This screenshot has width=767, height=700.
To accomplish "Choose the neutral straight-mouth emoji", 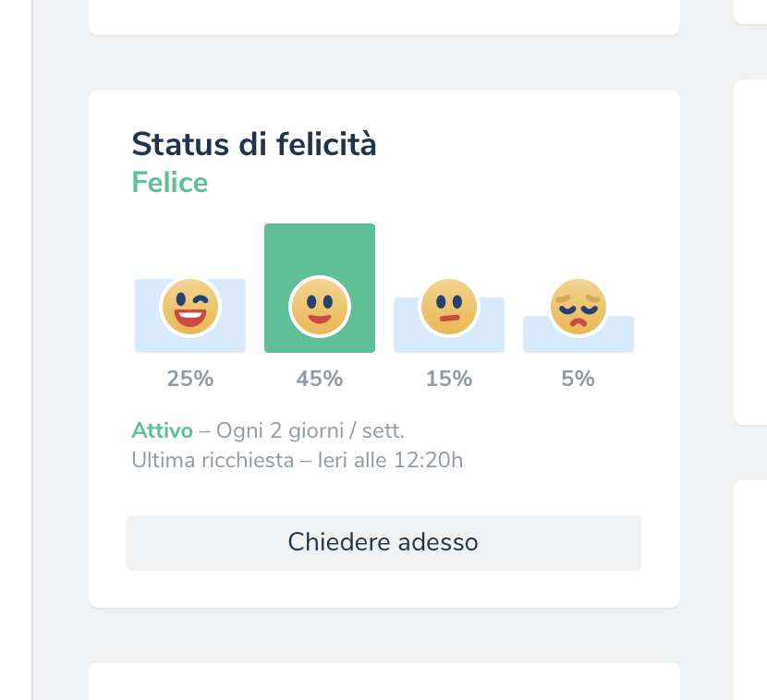I will coord(449,307).
